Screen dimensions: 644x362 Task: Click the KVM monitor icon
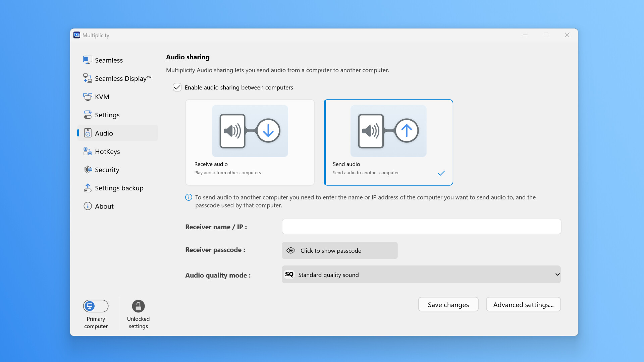pos(88,97)
